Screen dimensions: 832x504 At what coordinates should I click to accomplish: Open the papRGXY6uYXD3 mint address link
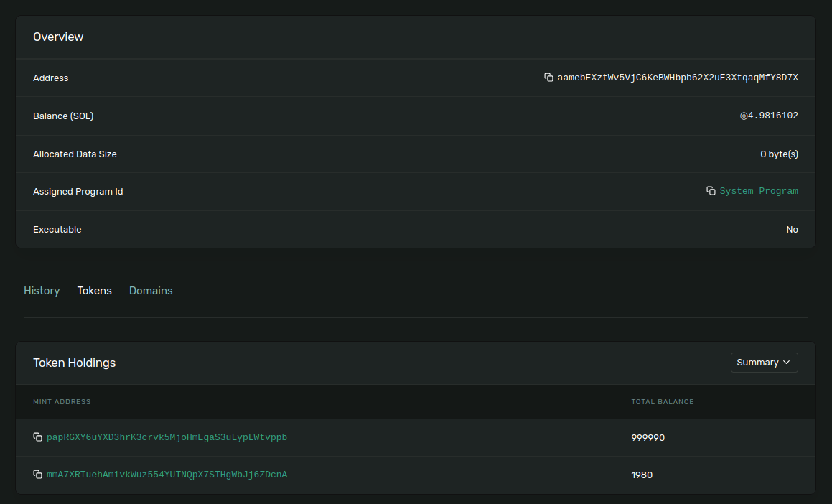click(167, 437)
